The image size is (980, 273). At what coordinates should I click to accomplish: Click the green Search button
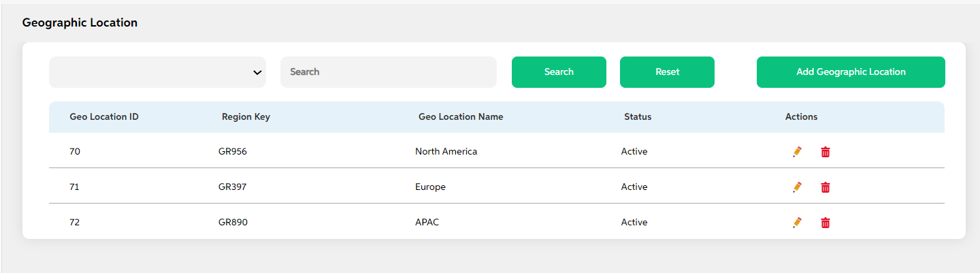[x=559, y=72]
